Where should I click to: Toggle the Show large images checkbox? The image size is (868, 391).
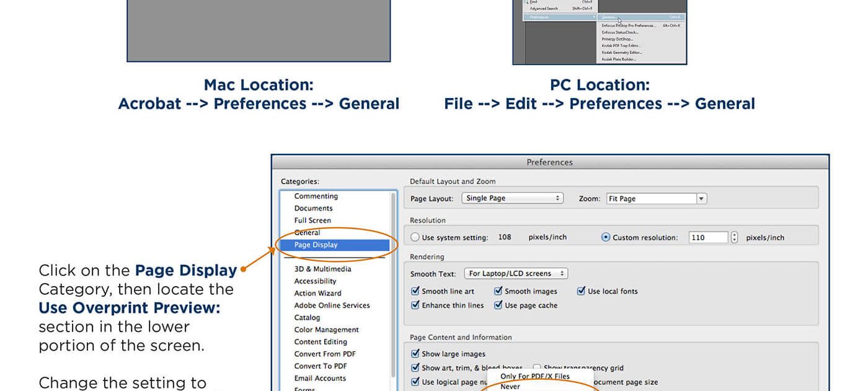pos(415,354)
